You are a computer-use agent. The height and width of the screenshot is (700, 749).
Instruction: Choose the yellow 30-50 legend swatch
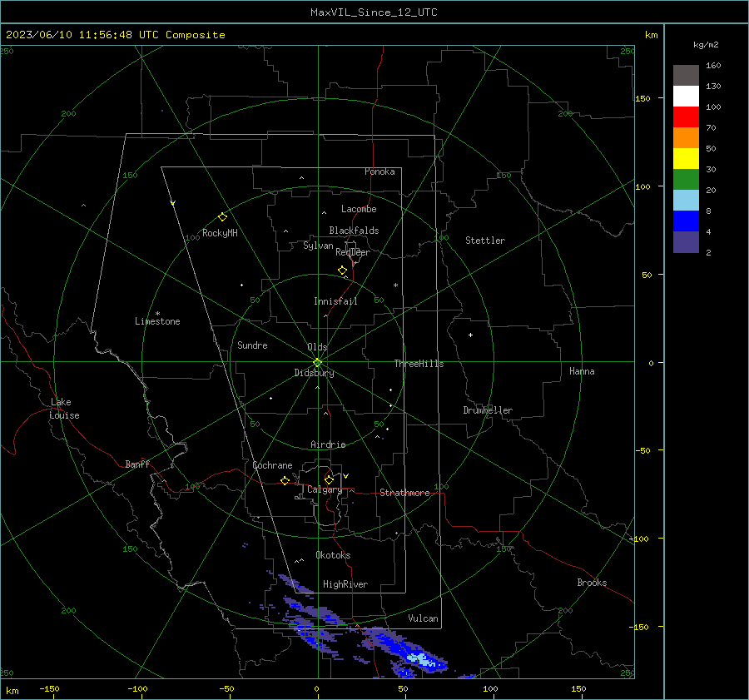click(686, 159)
